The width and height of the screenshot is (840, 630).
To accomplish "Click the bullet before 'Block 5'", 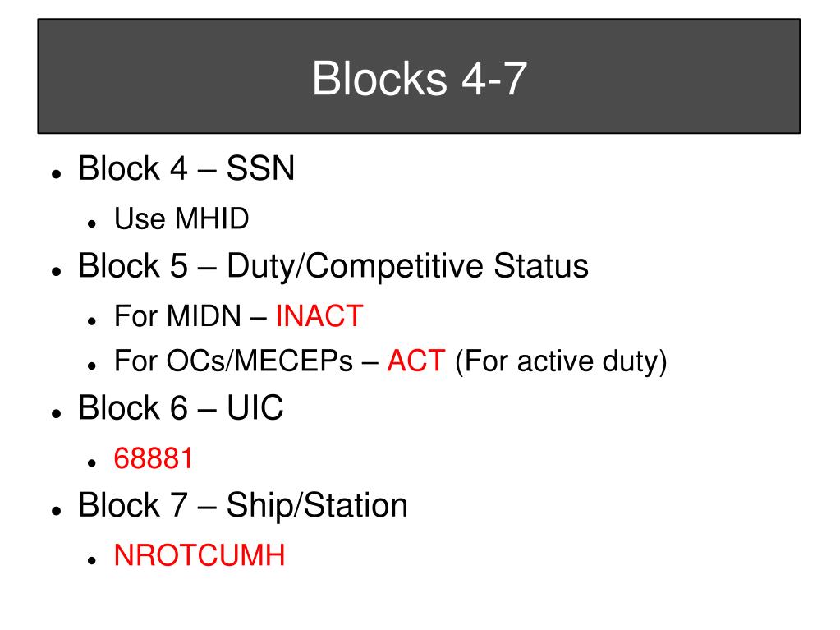I will click(x=57, y=271).
